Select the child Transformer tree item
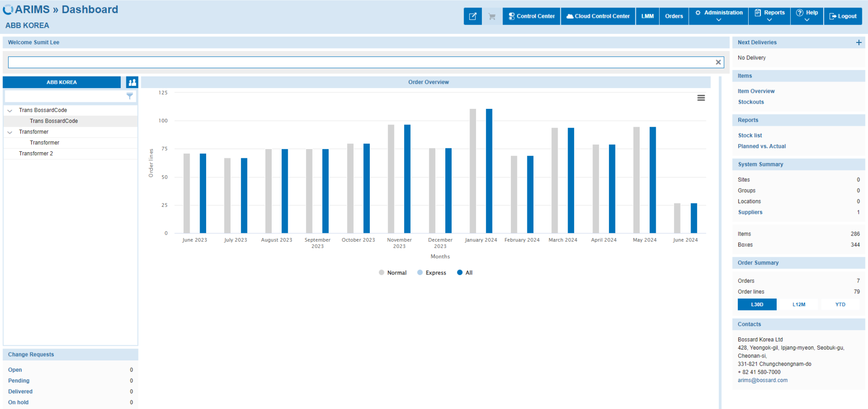 tap(71, 143)
